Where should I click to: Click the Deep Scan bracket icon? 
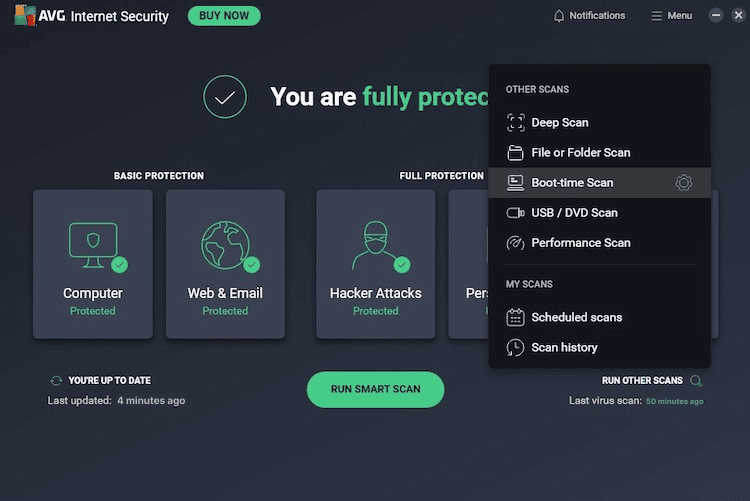515,122
